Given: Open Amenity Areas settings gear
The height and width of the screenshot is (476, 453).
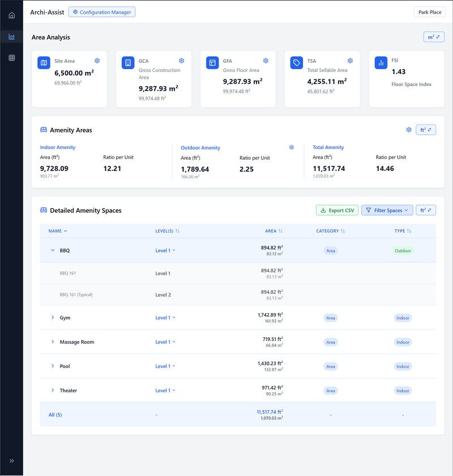Looking at the screenshot, I should tap(409, 130).
